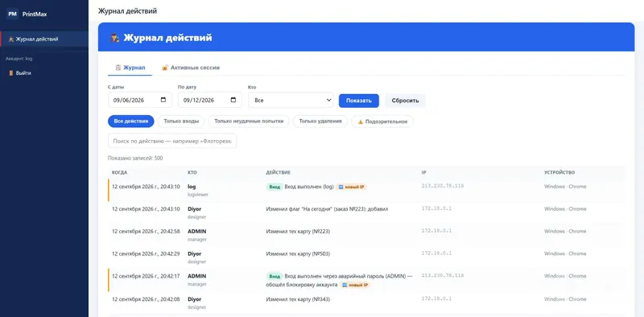Click the 20:42:08 timestamp cell
The height and width of the screenshot is (317, 644).
[x=146, y=299]
